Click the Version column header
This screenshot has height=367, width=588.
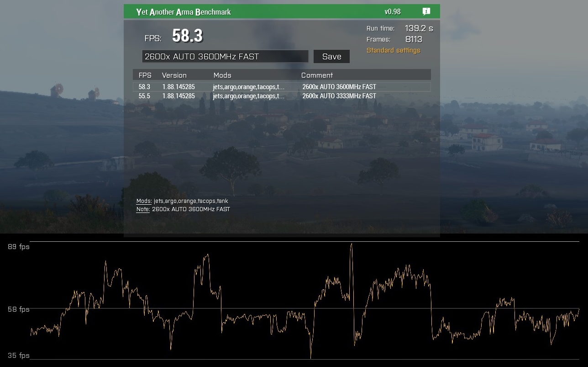pos(174,75)
